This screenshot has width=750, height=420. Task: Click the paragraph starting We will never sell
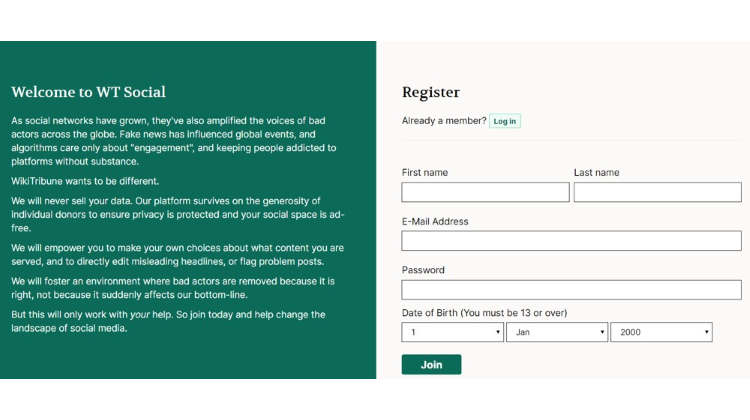[x=178, y=214]
